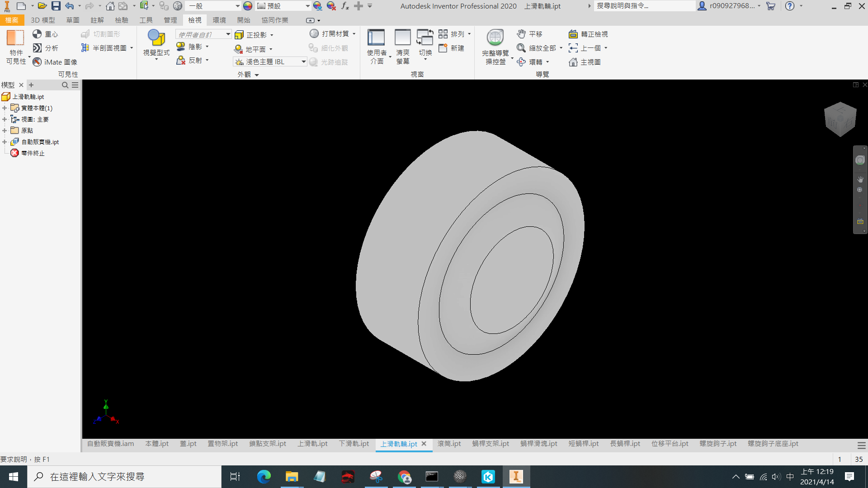The width and height of the screenshot is (868, 488).
Task: Toggle 陰影 shadows on the model
Action: (181, 47)
